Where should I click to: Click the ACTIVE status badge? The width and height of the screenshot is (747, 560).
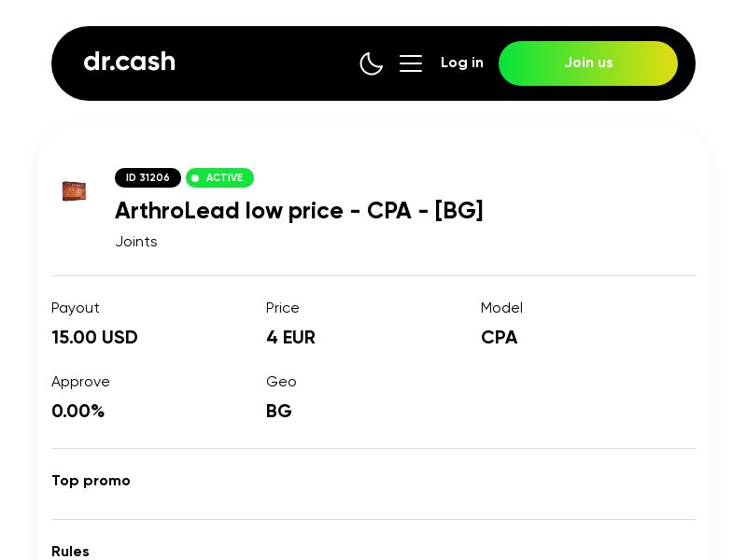[x=219, y=177]
